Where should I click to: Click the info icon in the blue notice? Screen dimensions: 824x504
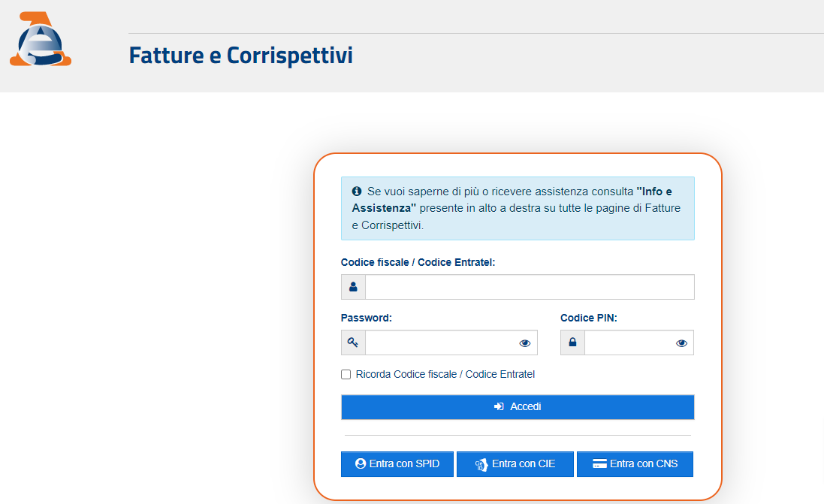click(x=357, y=192)
